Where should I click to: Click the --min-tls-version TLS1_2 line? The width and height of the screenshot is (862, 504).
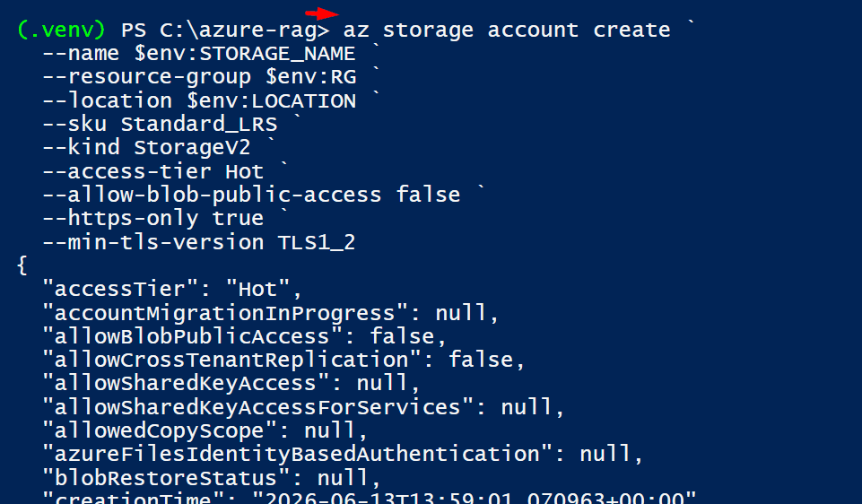coord(199,242)
